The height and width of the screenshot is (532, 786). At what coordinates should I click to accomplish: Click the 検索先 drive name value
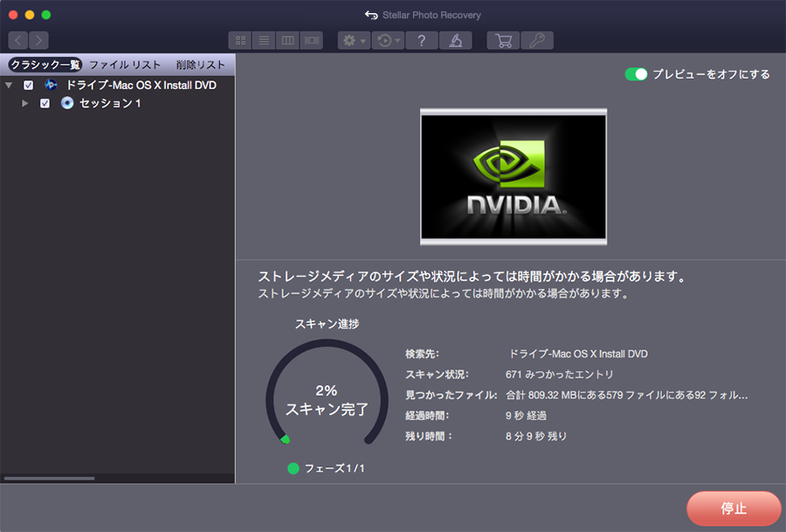pyautogui.click(x=578, y=354)
